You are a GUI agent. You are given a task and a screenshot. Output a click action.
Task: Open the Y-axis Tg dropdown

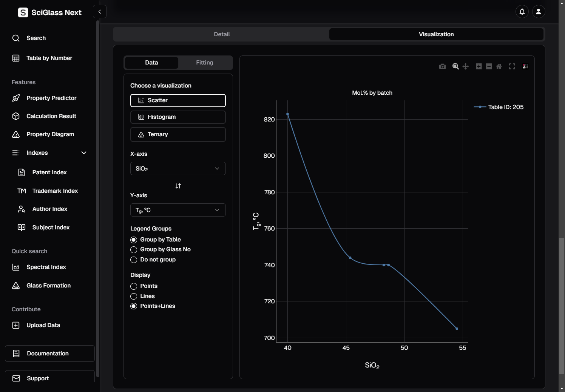point(178,210)
